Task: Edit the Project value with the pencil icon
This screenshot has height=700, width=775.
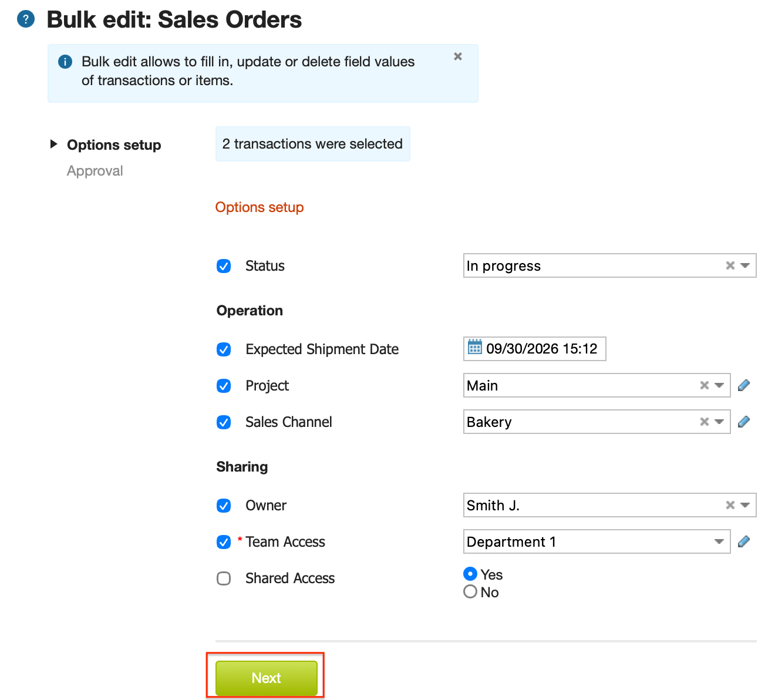Action: click(744, 385)
